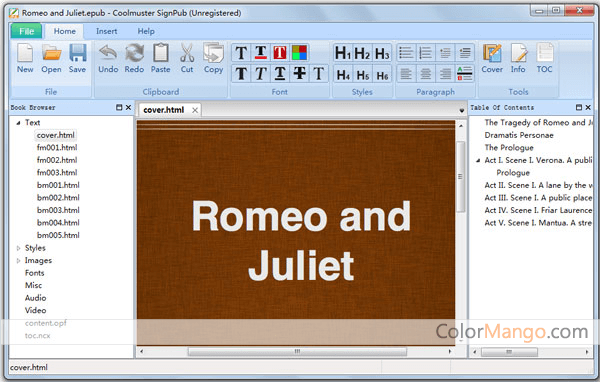600x382 pixels.
Task: Increase paragraph indent
Action: click(465, 53)
